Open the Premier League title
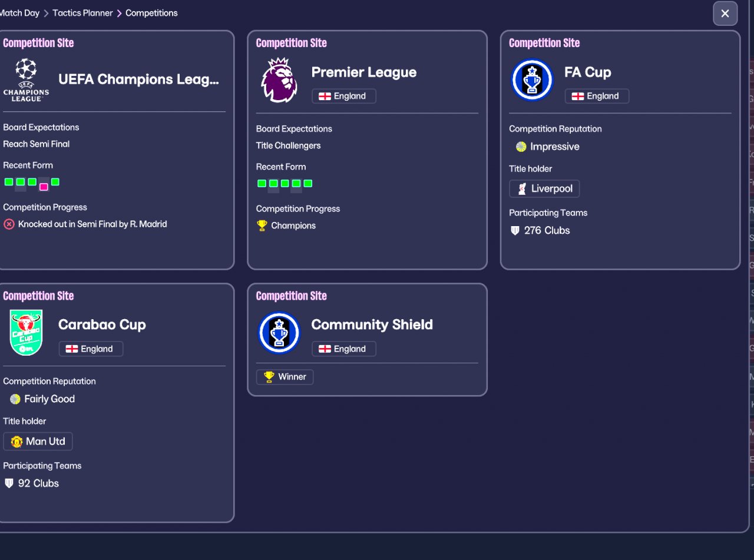Image resolution: width=754 pixels, height=560 pixels. pos(364,72)
